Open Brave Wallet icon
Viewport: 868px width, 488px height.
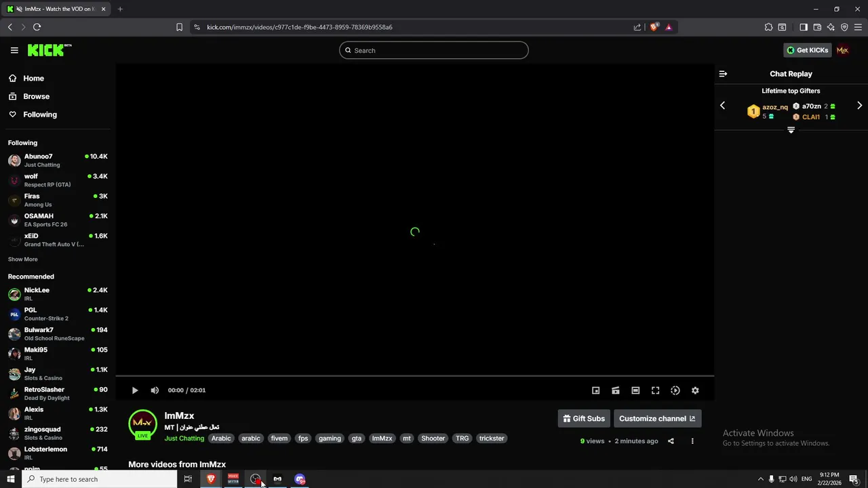[817, 27]
